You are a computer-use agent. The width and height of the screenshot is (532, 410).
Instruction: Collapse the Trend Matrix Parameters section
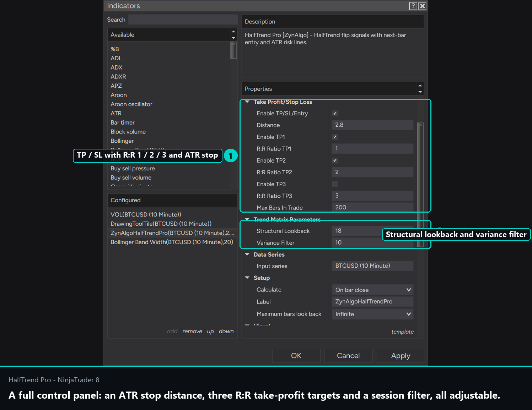[247, 219]
